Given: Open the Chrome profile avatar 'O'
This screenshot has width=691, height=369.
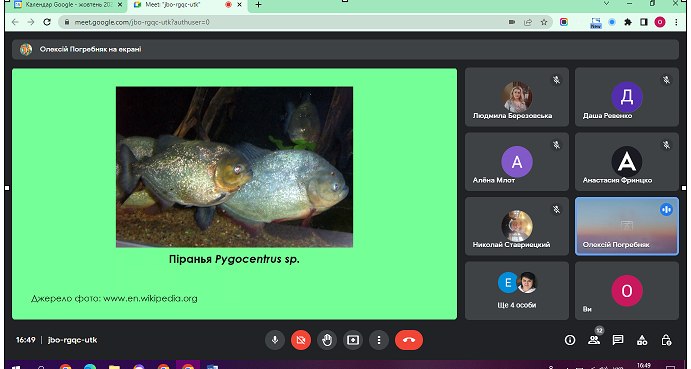Looking at the screenshot, I should click(660, 22).
